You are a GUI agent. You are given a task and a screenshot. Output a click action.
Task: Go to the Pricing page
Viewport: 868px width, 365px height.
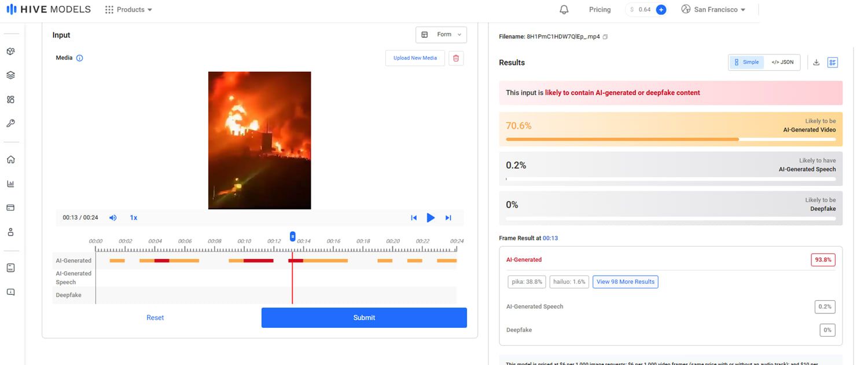pyautogui.click(x=599, y=10)
